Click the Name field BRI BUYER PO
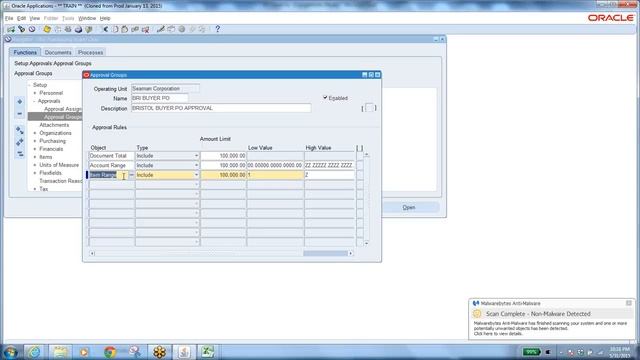 click(x=160, y=98)
